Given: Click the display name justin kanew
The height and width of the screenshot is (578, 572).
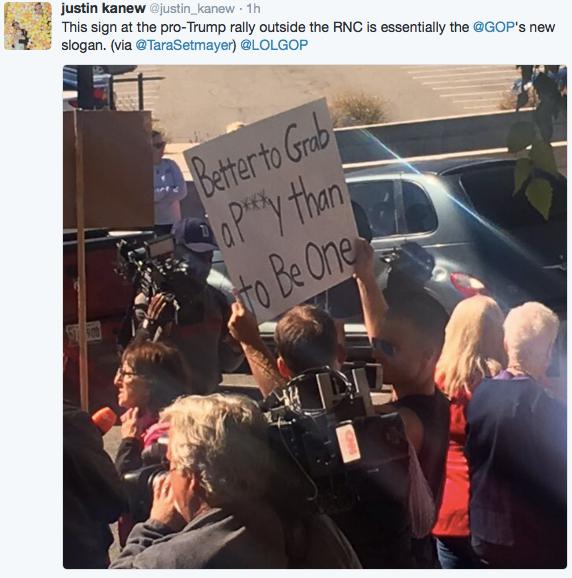Looking at the screenshot, I should coord(103,8).
